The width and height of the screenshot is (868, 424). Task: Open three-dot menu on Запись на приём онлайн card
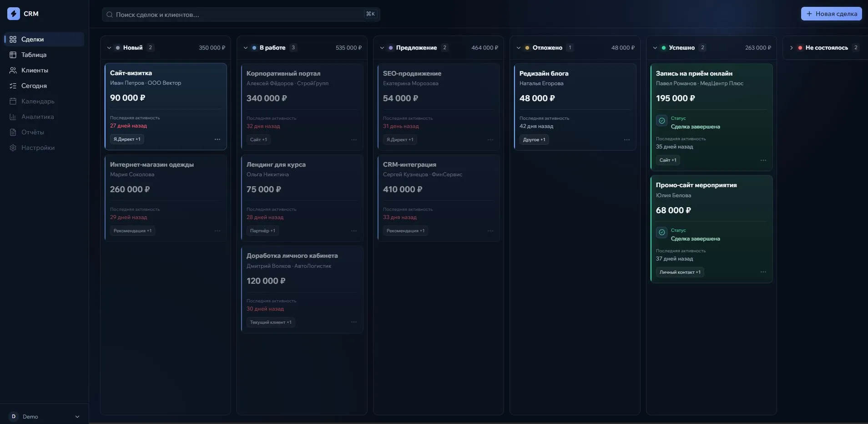tap(763, 160)
